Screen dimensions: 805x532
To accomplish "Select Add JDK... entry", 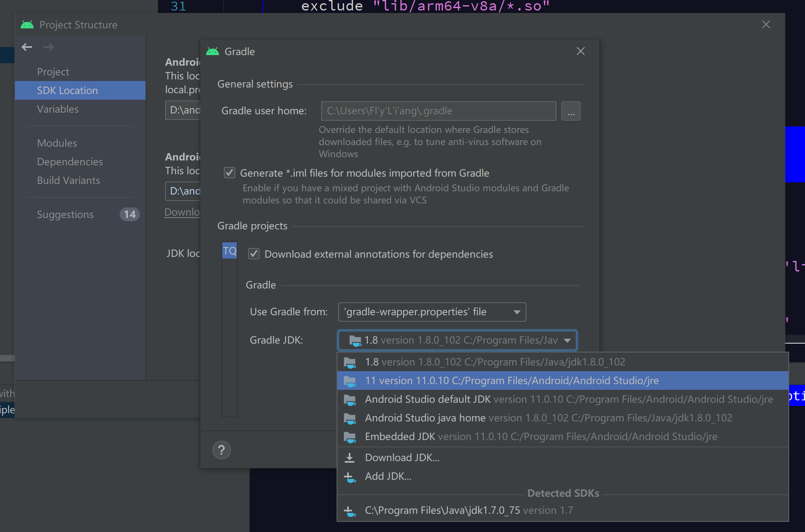I will (563, 476).
